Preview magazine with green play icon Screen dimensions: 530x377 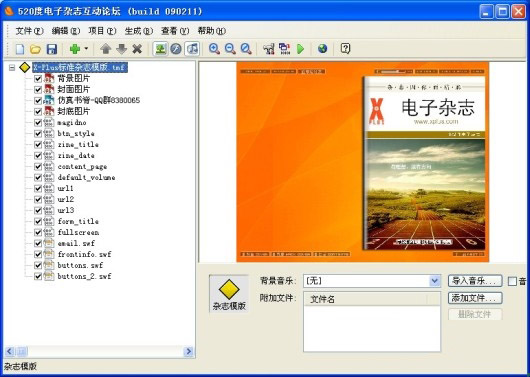(x=300, y=49)
